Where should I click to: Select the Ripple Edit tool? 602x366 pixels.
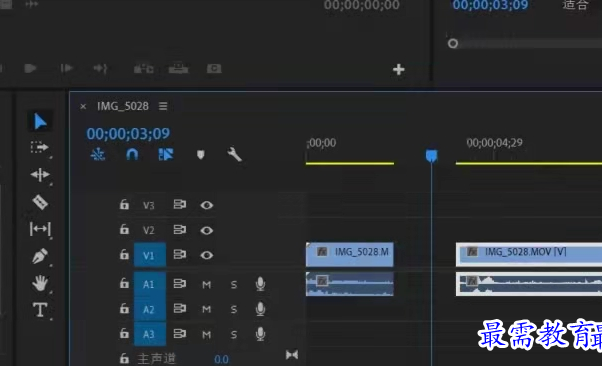click(x=40, y=175)
